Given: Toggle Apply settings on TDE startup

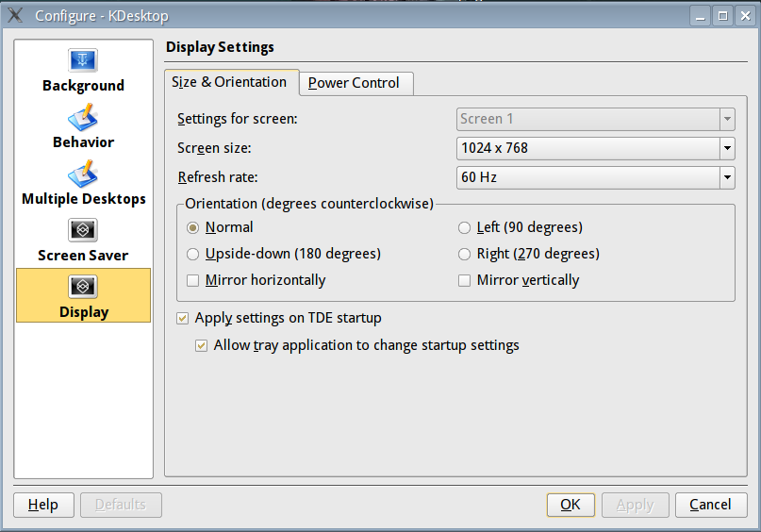Looking at the screenshot, I should click(183, 319).
